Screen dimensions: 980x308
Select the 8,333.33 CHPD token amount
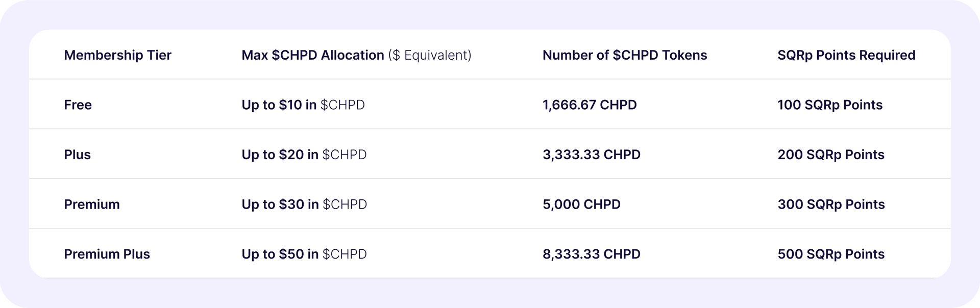[x=592, y=254]
